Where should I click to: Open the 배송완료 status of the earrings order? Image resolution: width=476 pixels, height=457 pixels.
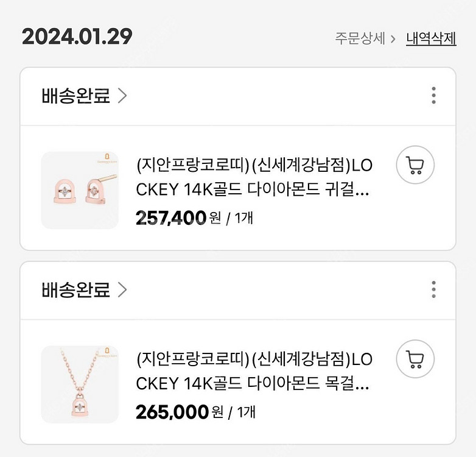click(76, 96)
